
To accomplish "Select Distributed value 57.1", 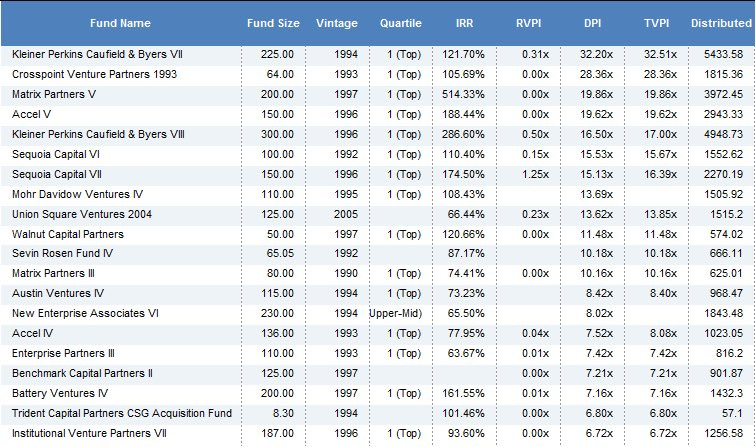I will tap(732, 414).
